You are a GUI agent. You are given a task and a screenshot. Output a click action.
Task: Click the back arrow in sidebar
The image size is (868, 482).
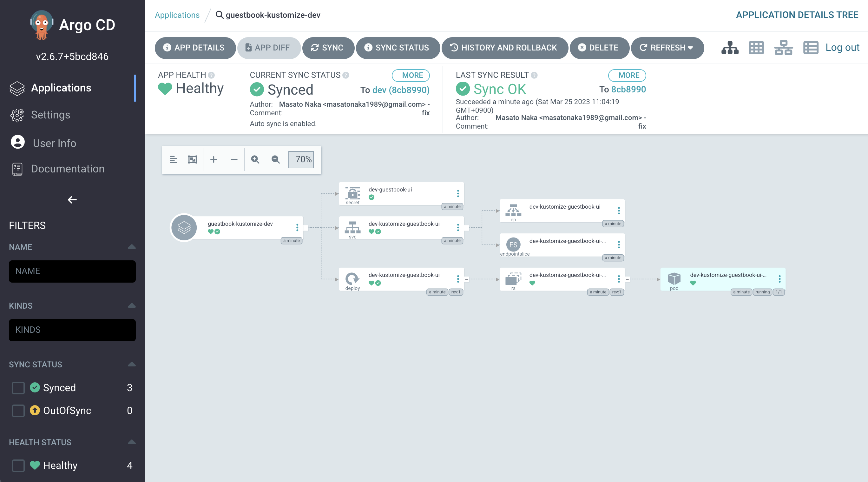point(72,200)
